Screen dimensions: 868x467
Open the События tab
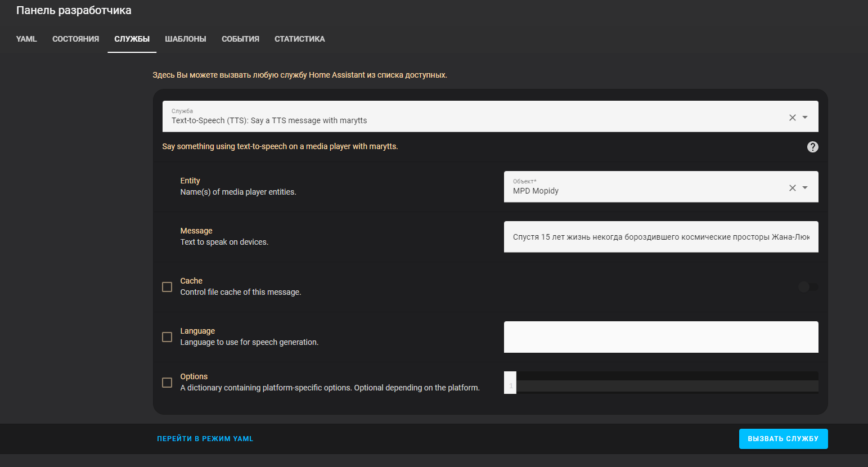(x=240, y=39)
